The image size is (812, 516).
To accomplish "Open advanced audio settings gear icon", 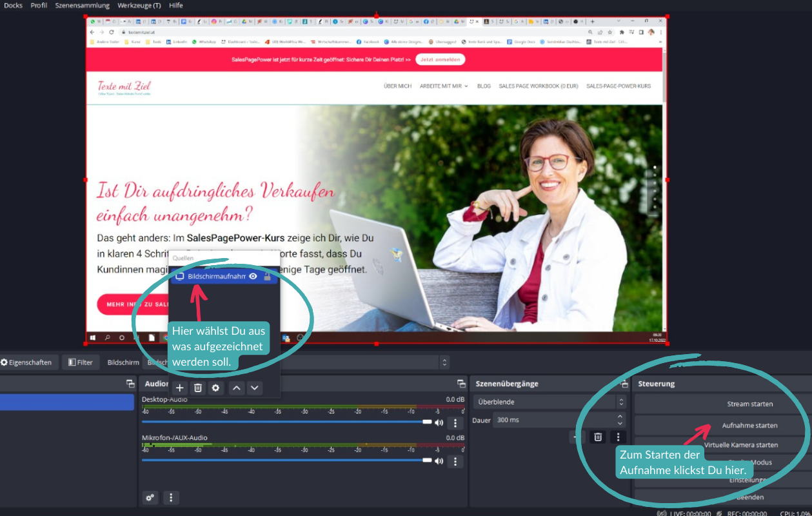I will [x=150, y=497].
